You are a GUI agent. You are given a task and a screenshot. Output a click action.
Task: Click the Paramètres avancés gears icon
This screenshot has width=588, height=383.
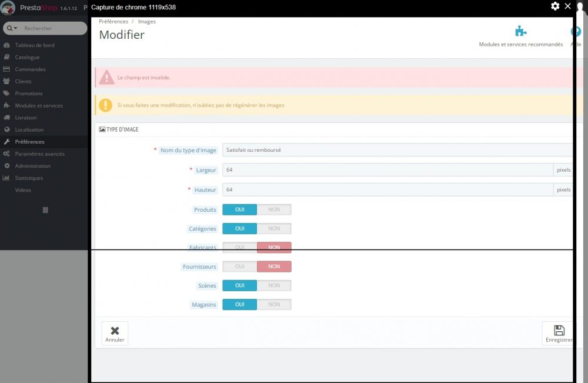tap(6, 154)
